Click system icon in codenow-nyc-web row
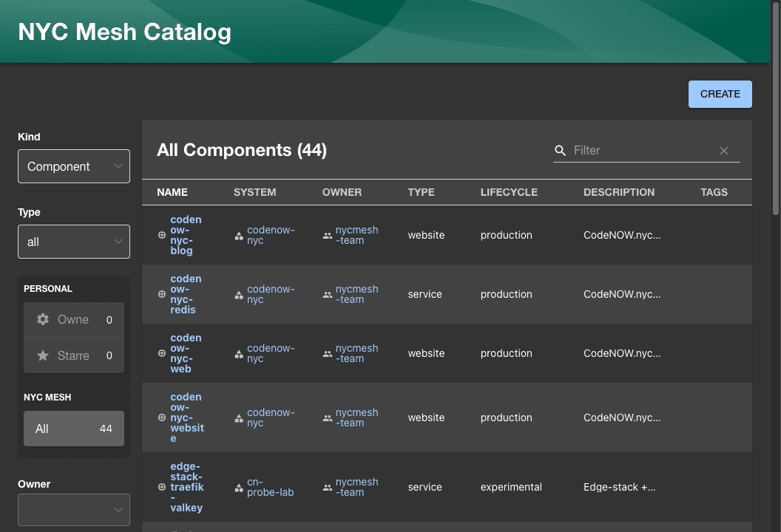The image size is (781, 532). point(239,355)
